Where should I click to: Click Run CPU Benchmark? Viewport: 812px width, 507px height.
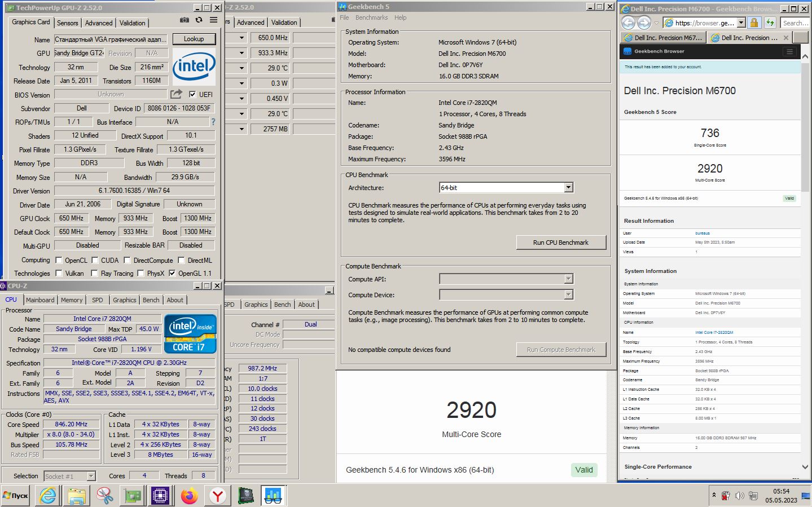pos(561,243)
